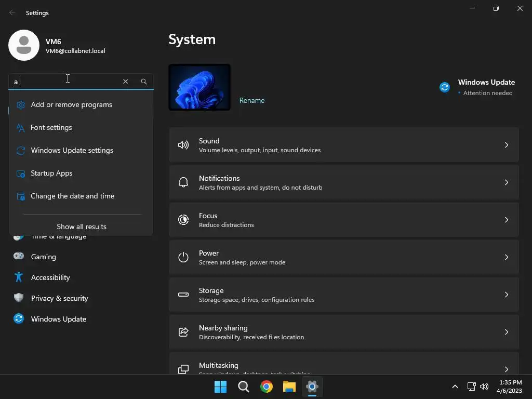Image resolution: width=532 pixels, height=399 pixels.
Task: Click the Sound speaker icon
Action: pos(183,145)
